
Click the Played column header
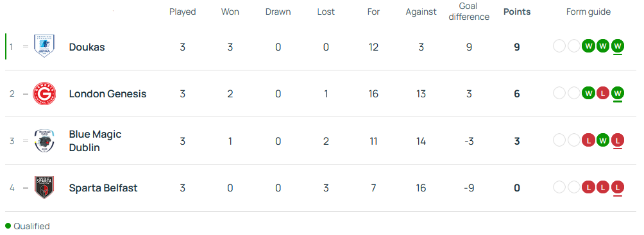coord(182,12)
